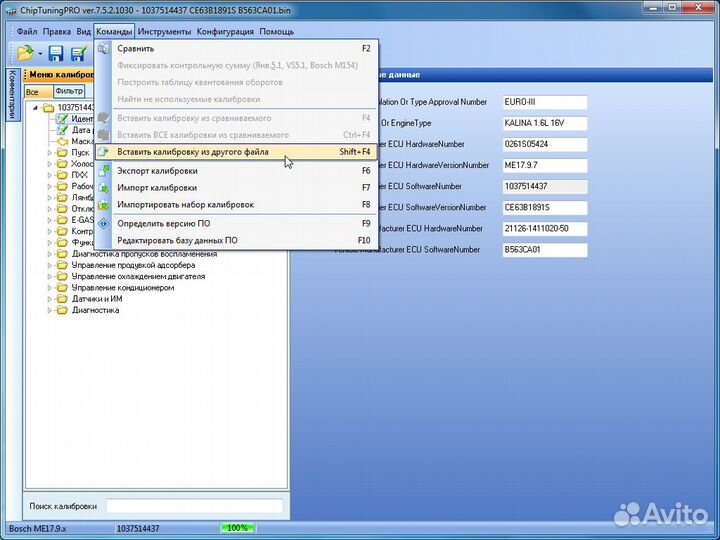
Task: Open the Комментарии vertical side tab
Action: [x=11, y=95]
